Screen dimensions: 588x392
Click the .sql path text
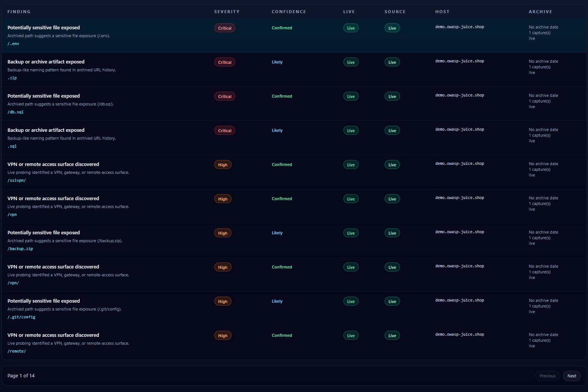coord(12,146)
